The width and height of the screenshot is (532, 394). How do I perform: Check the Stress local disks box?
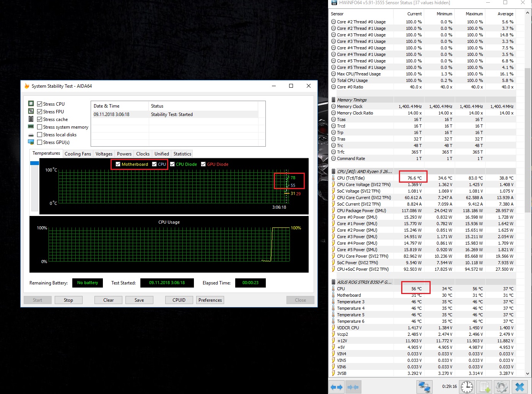(x=40, y=134)
